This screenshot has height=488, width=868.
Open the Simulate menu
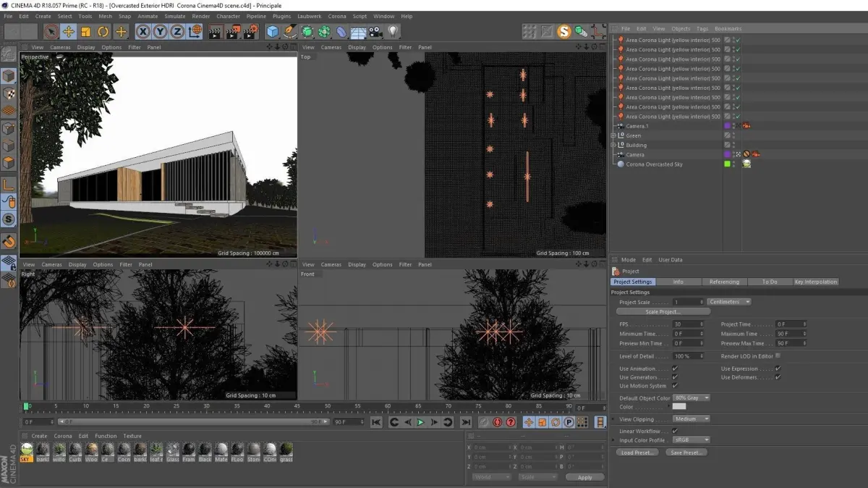[174, 16]
